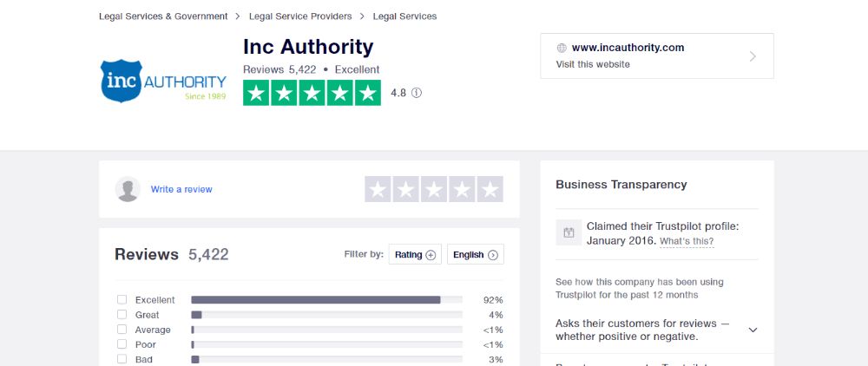Screen dimensions: 868x366
Task: Click the 92% percentage value
Action: pyautogui.click(x=493, y=300)
